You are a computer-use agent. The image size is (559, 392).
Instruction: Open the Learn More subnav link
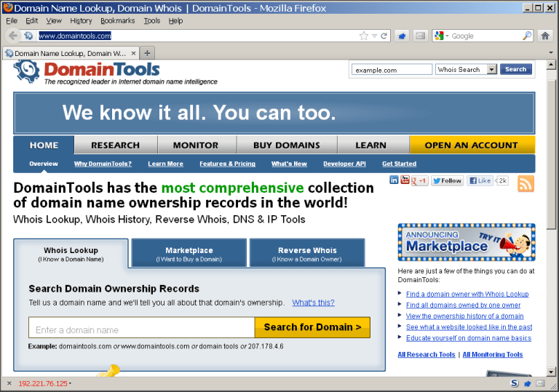[x=165, y=164]
